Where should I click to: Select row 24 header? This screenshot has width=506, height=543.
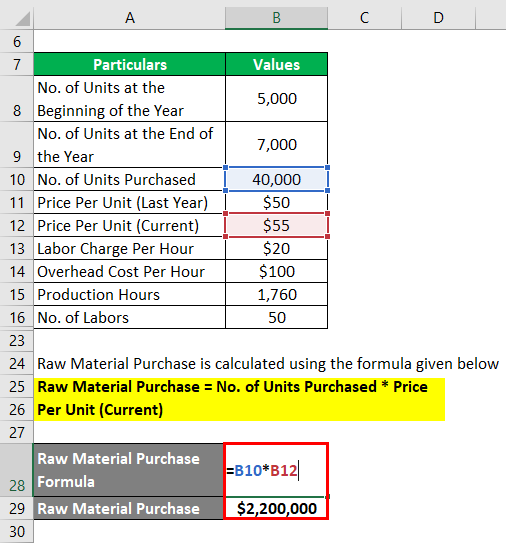(17, 364)
